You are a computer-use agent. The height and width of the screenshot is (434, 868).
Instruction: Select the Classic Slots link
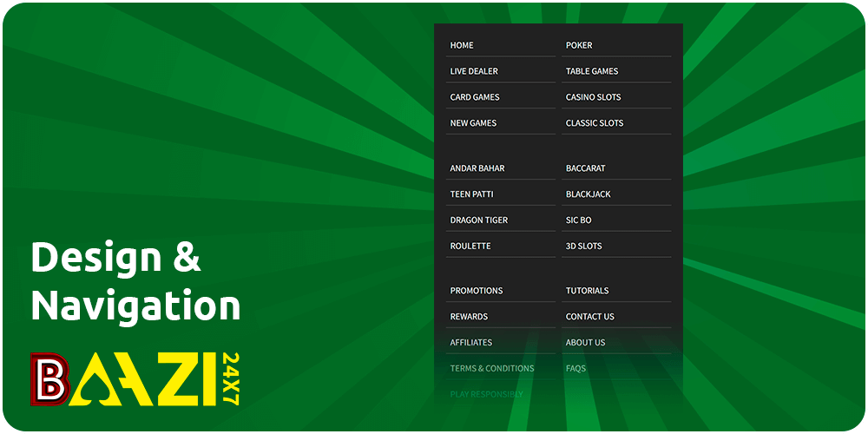click(595, 123)
